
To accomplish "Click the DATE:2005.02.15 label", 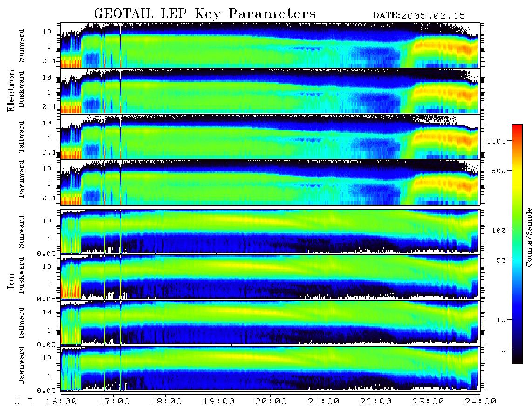I will [x=419, y=16].
